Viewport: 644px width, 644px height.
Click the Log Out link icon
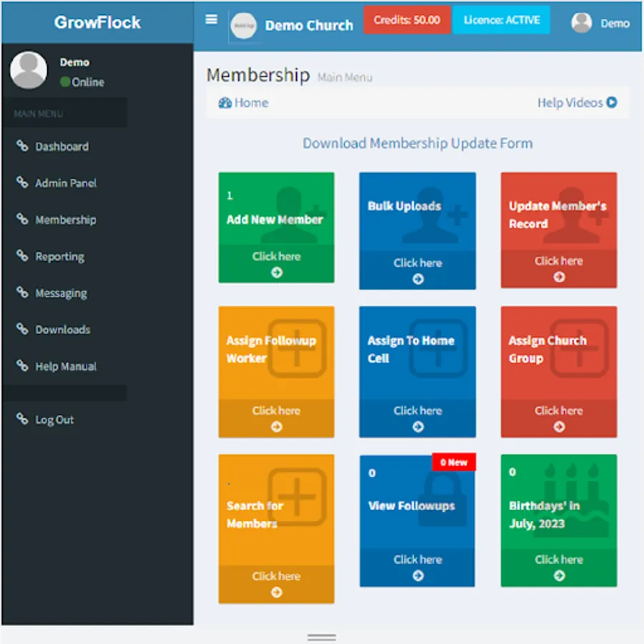point(22,419)
